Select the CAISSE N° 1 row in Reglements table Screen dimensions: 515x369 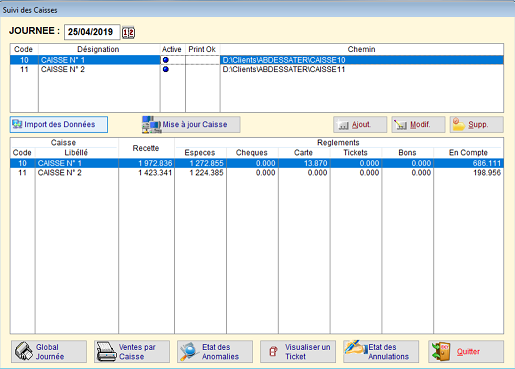(x=257, y=163)
